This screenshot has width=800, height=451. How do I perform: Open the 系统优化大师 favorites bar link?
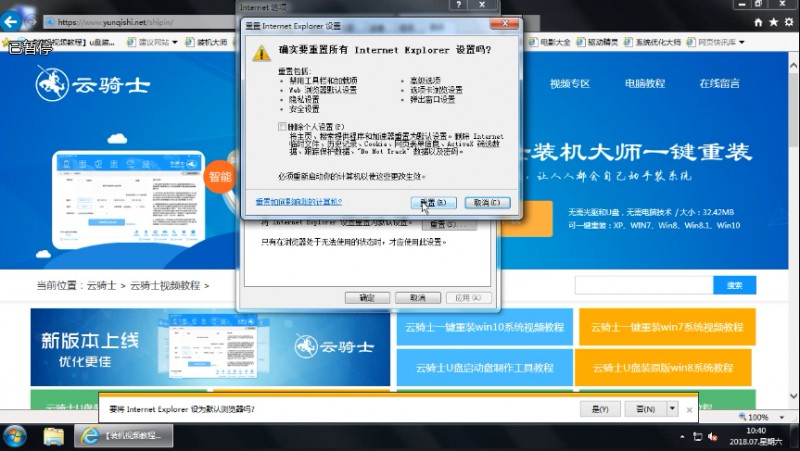pos(653,42)
